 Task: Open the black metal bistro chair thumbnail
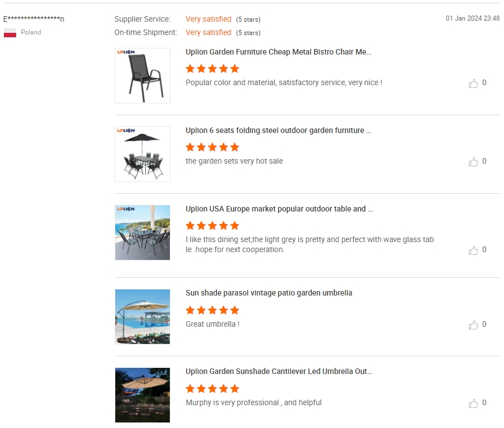tap(143, 76)
